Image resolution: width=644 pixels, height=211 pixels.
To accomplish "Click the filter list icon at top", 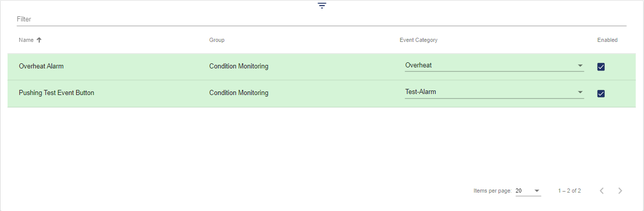I will point(322,6).
